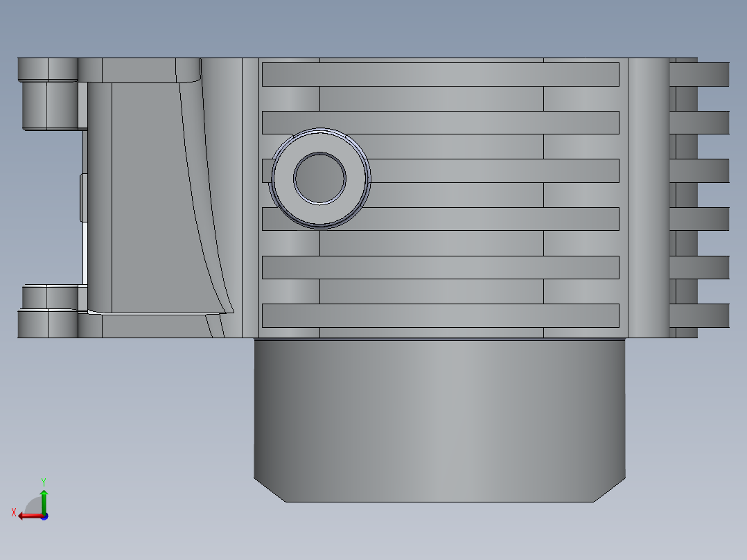Viewport: 747px width, 560px height.
Task: Select the right chamfer at the sleeve bottom
Action: (609, 491)
